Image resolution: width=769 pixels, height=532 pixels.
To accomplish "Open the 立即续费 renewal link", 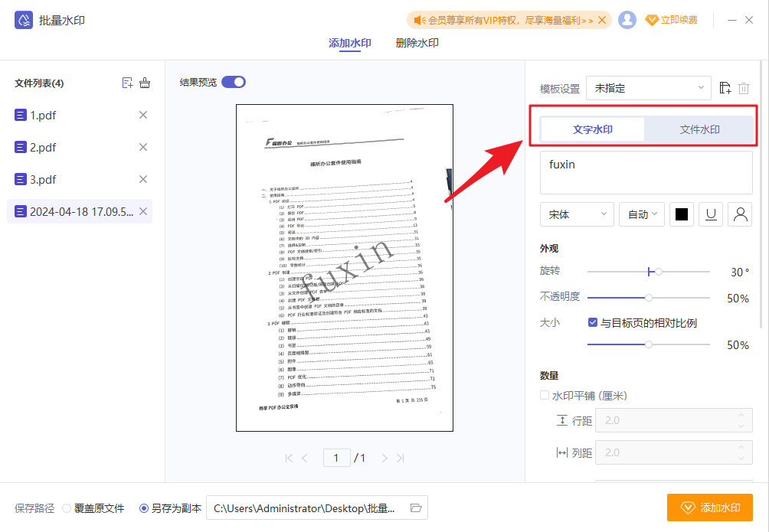I will pyautogui.click(x=672, y=19).
